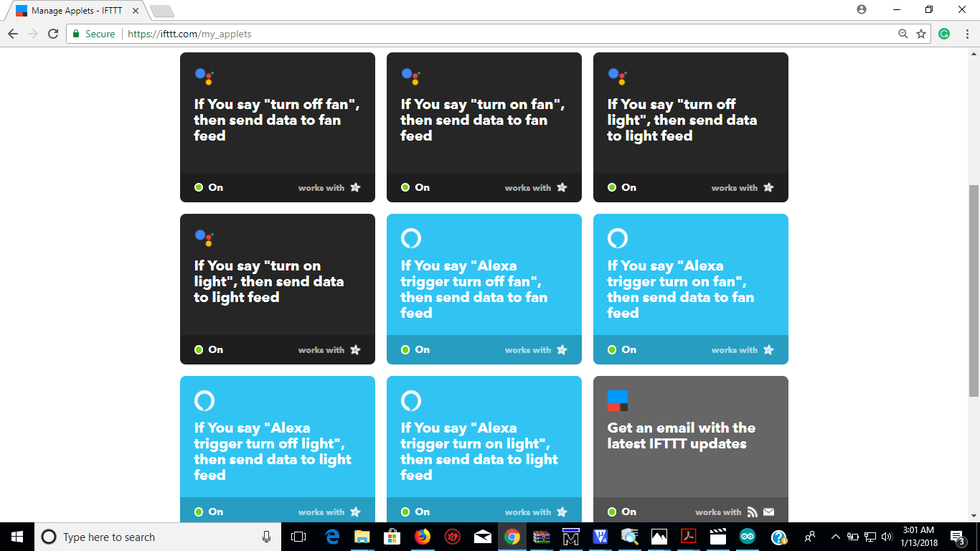The height and width of the screenshot is (551, 980).
Task: Launch Firefox from the taskbar
Action: point(422,537)
